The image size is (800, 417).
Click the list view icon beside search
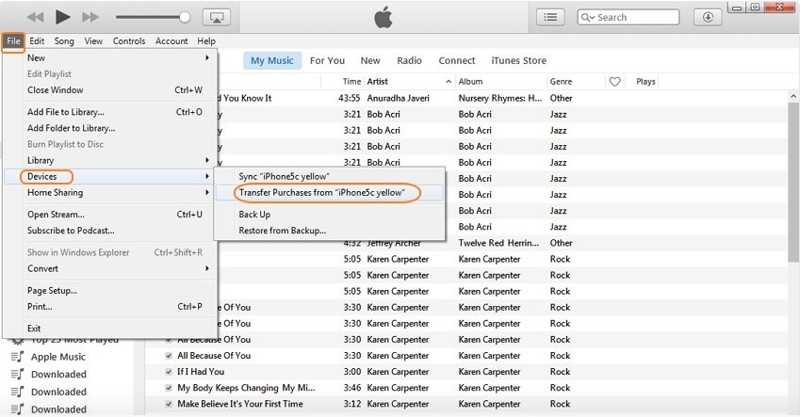click(551, 17)
